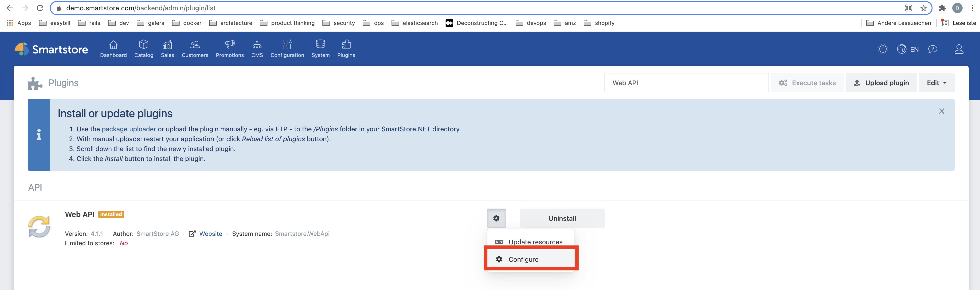Open the Chrome three-dot menu
Image resolution: width=980 pixels, height=290 pixels.
(972, 8)
